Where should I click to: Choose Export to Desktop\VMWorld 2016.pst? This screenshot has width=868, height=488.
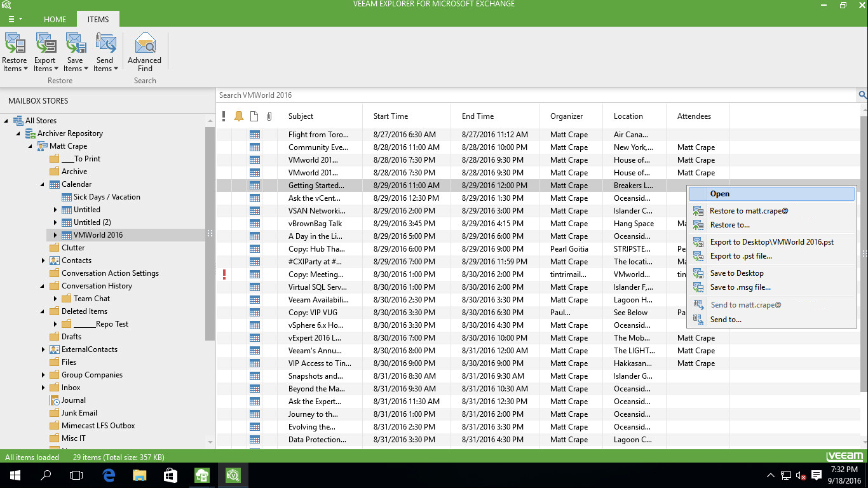coord(772,242)
